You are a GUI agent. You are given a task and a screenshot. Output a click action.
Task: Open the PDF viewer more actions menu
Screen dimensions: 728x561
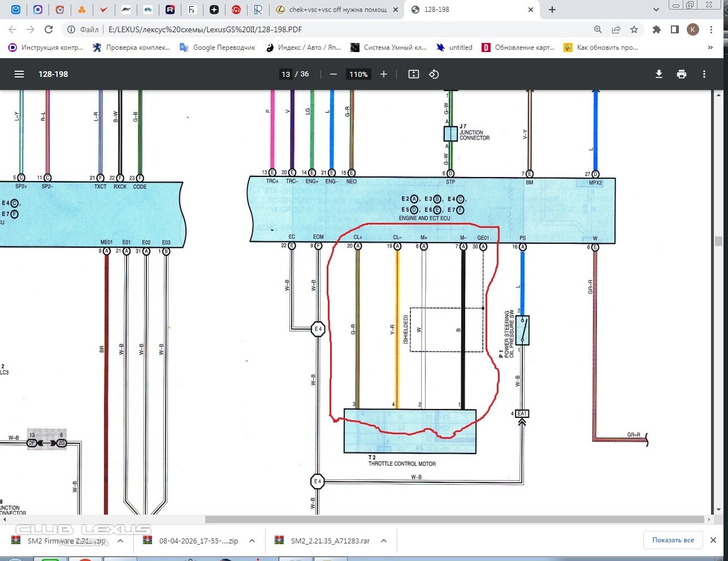click(x=704, y=74)
